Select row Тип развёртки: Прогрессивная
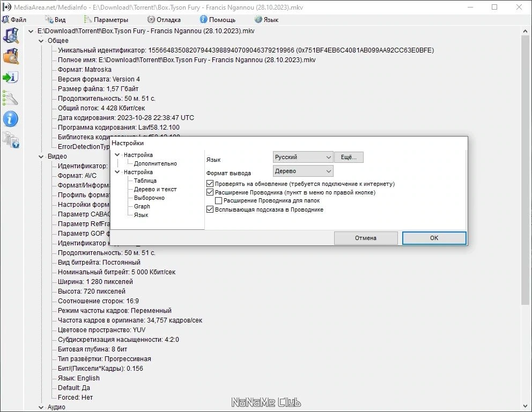Image resolution: width=532 pixels, height=412 pixels. point(105,359)
